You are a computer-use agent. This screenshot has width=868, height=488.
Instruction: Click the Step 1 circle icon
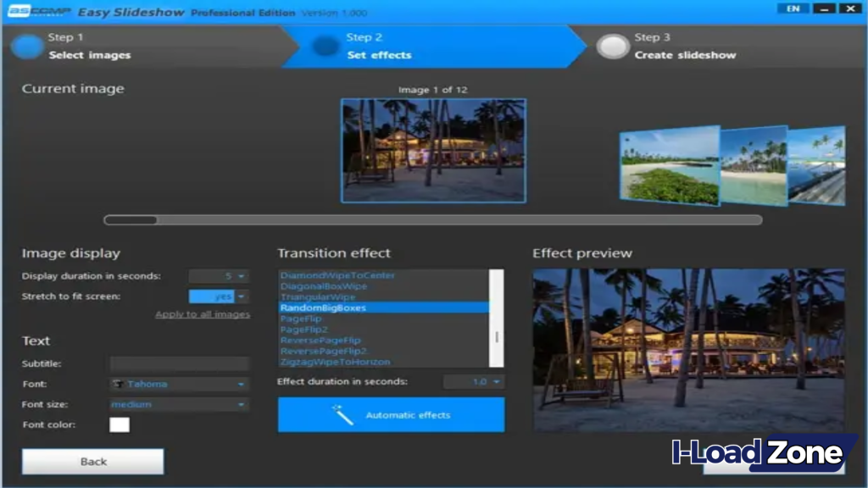26,46
